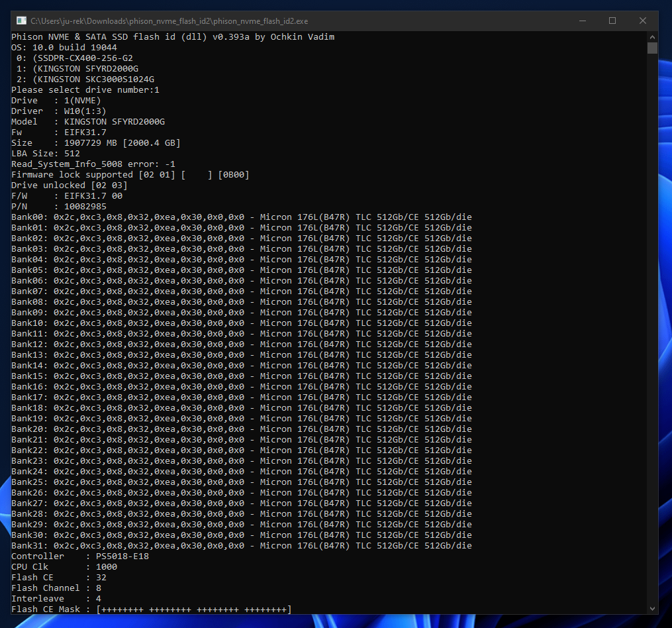Viewport: 672px width, 628px height.
Task: Click the 'Interleave : 4' line
Action: click(56, 598)
